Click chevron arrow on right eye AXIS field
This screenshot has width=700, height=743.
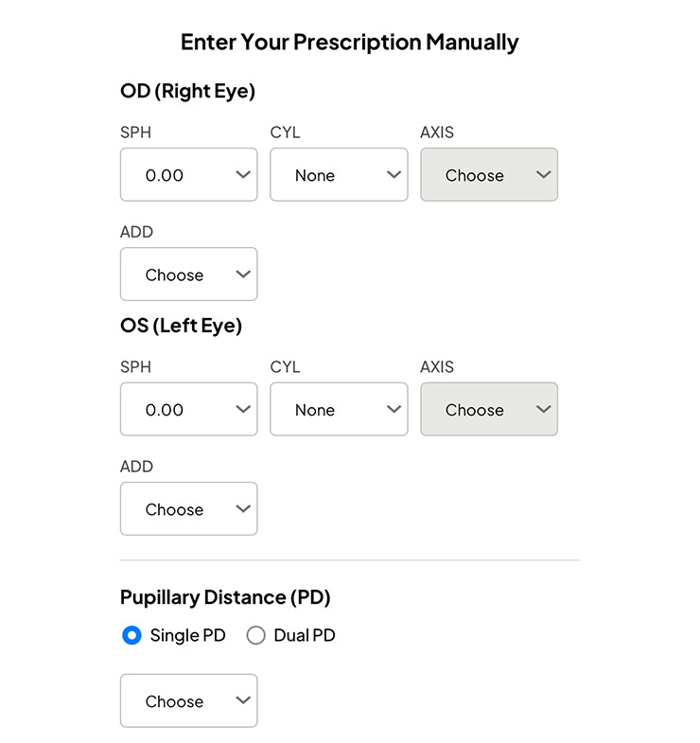click(x=543, y=174)
